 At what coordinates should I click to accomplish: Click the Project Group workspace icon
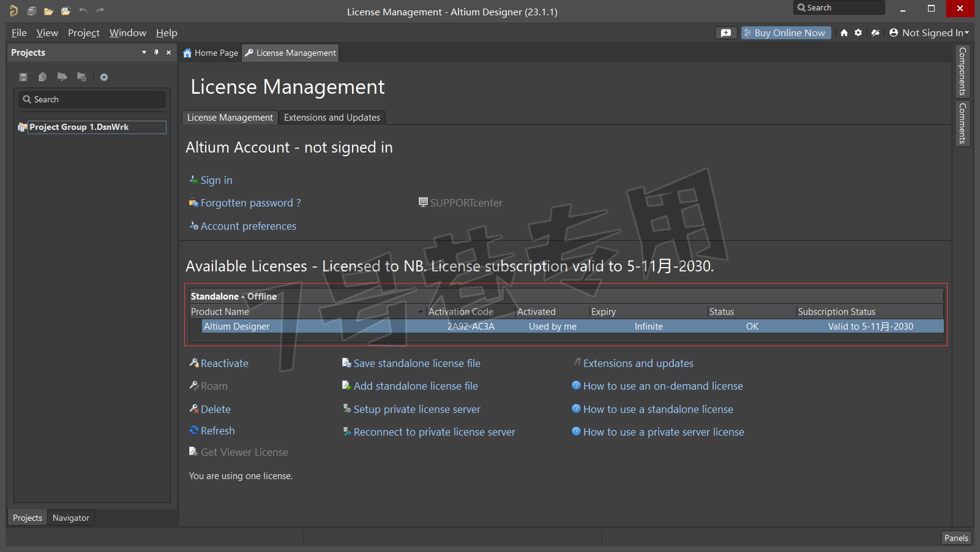(x=23, y=127)
